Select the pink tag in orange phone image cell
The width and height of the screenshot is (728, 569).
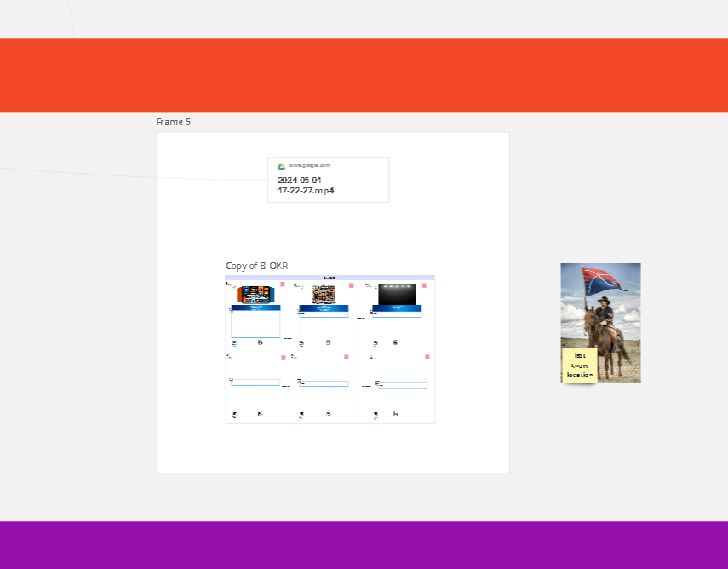tap(283, 284)
